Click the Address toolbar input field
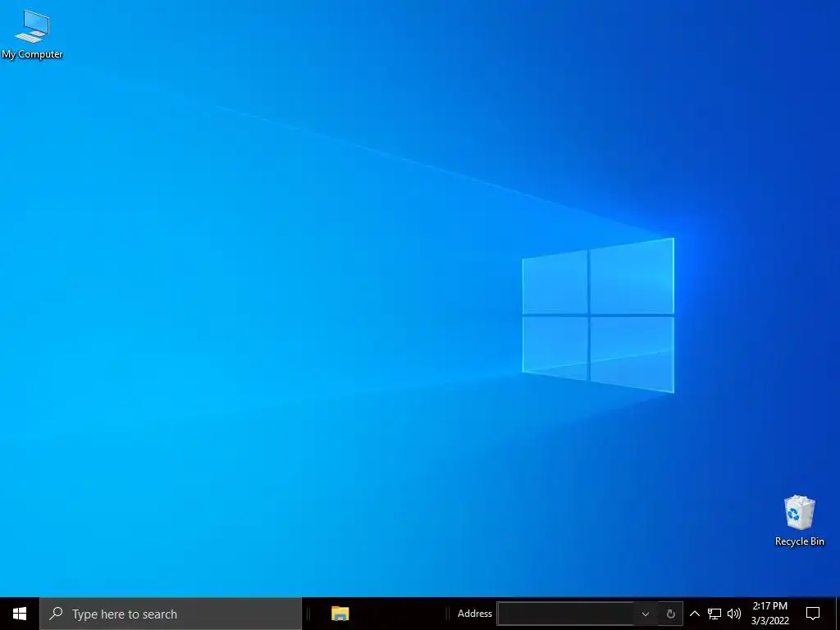840x630 pixels. [x=567, y=614]
